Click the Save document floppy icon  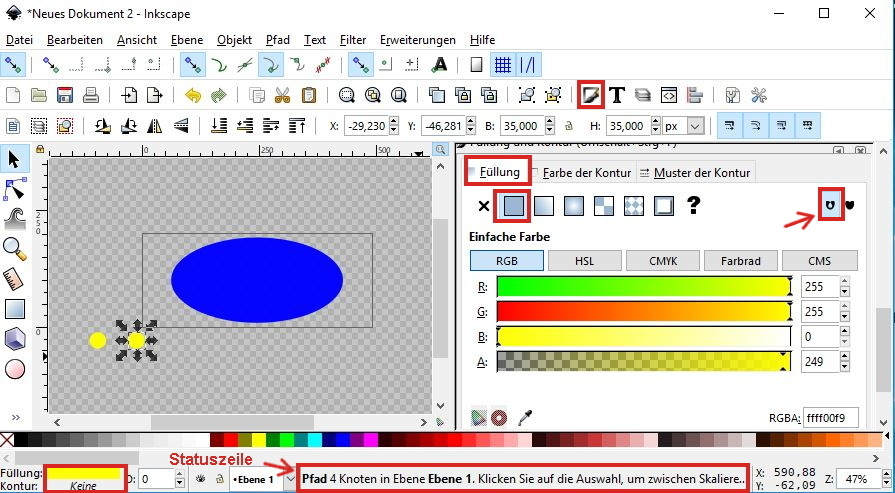coord(65,96)
